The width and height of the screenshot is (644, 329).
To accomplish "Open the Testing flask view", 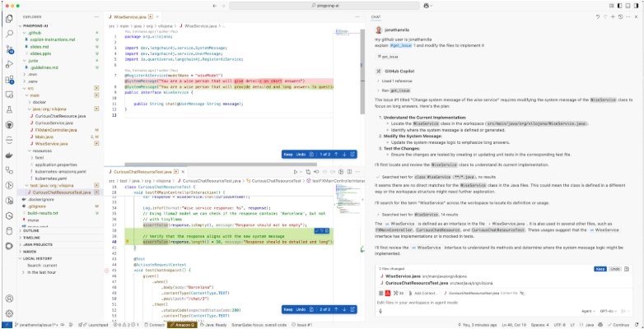I will click(9, 110).
